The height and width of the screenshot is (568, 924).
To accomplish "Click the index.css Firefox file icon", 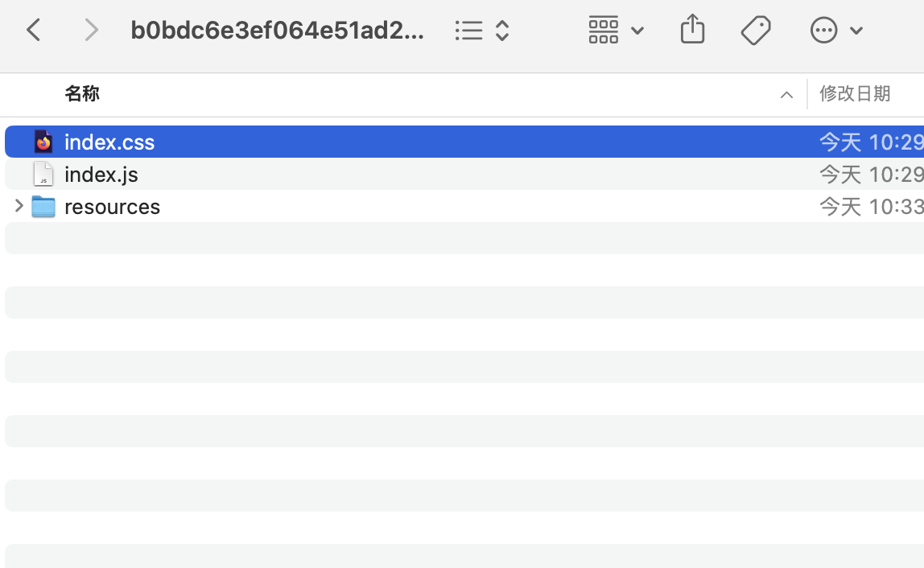I will click(43, 142).
